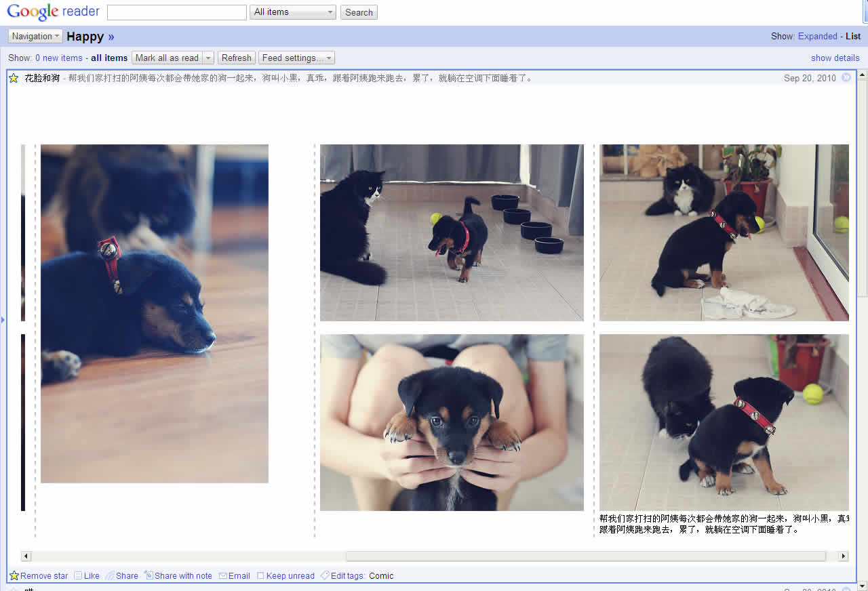Click the vertical scrollbar thumb
Image resolution: width=868 pixels, height=591 pixels.
[862, 188]
